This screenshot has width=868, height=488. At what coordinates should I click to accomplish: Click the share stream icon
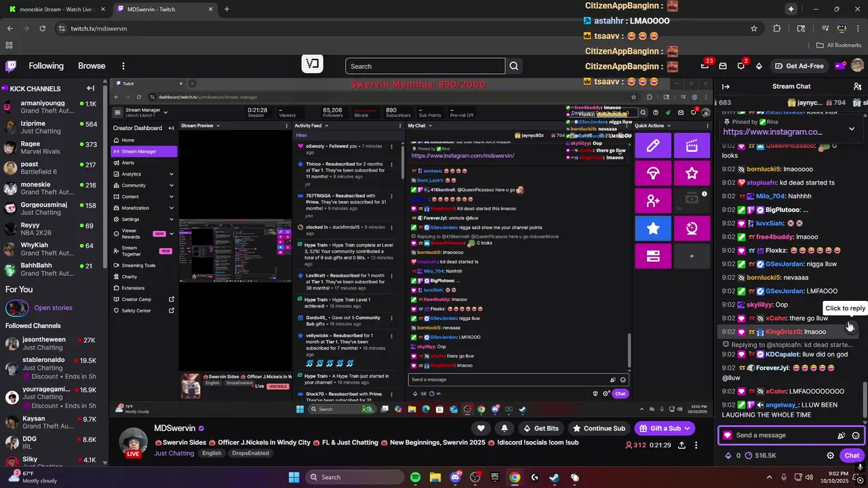[682, 445]
